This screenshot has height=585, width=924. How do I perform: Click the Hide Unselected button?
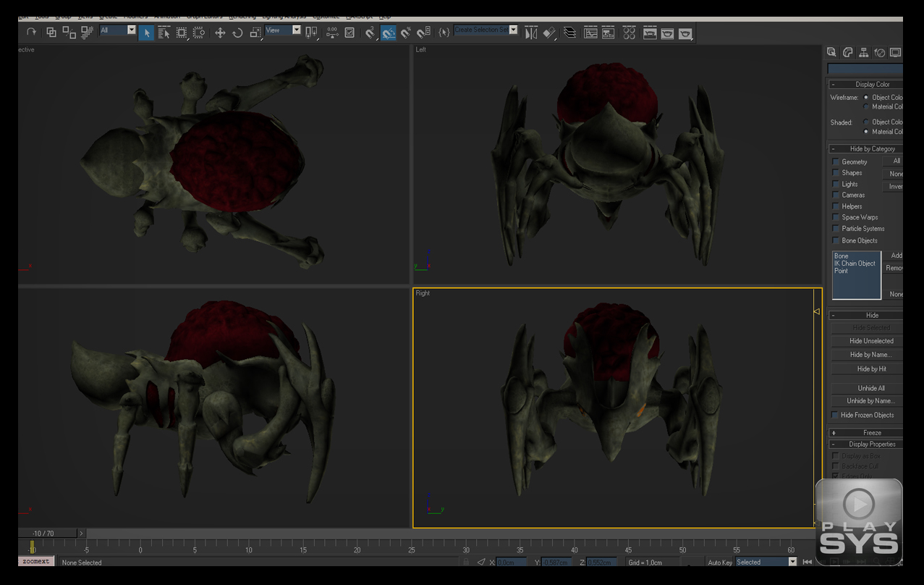coord(871,341)
